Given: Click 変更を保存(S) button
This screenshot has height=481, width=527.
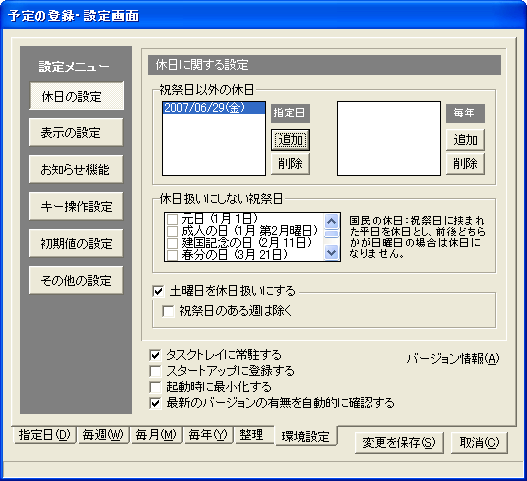Looking at the screenshot, I should tap(399, 443).
